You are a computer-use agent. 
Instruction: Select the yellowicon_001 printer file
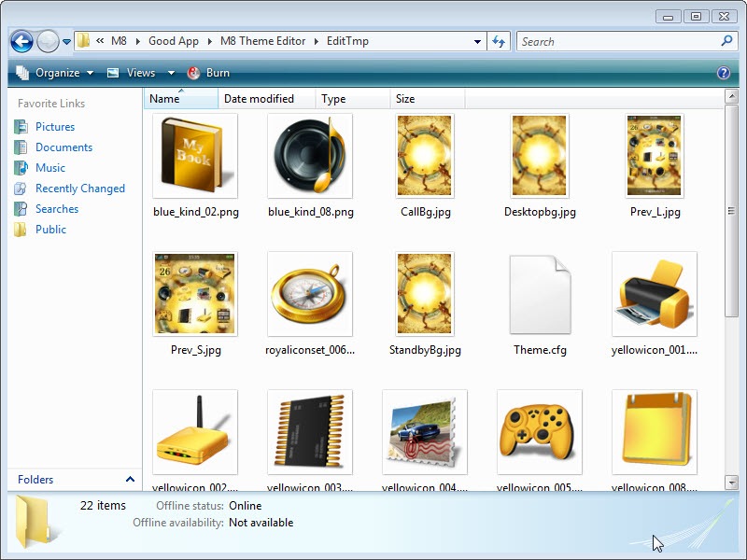[x=655, y=294]
